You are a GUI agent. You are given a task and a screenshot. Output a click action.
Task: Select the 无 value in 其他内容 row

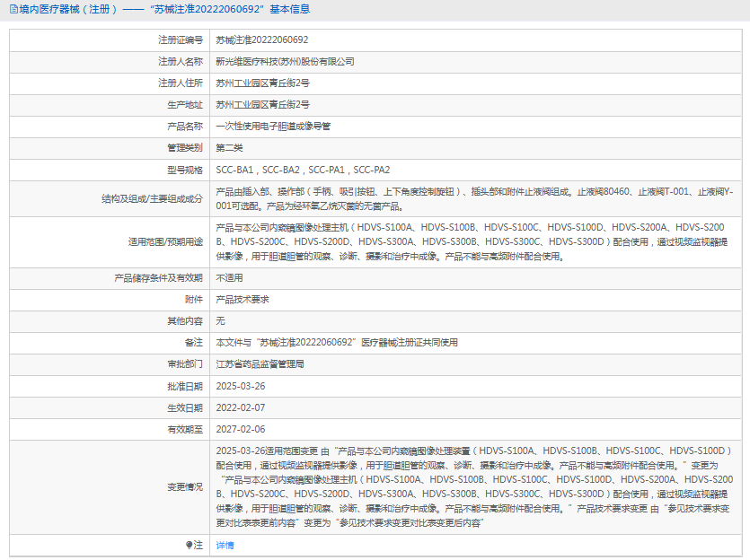click(220, 320)
